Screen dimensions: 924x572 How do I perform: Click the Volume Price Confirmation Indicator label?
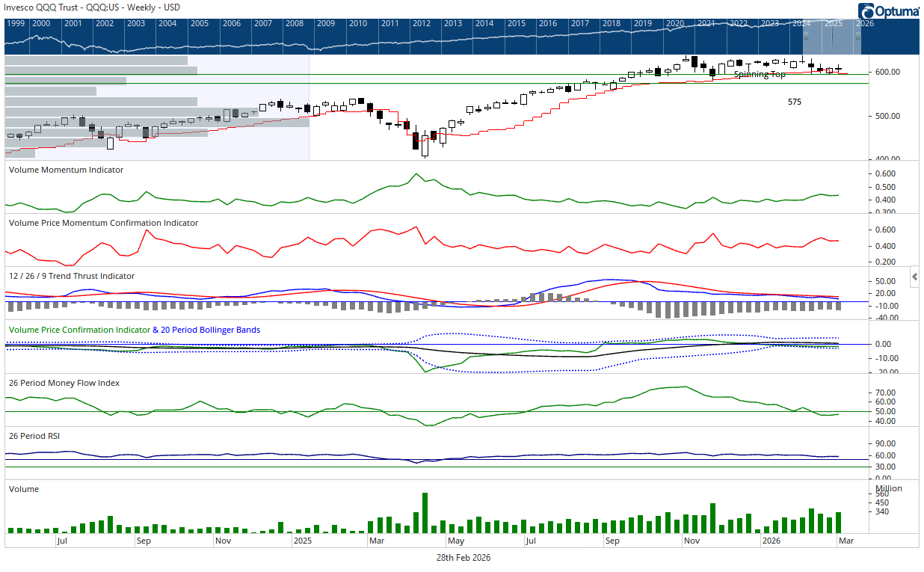coord(79,330)
